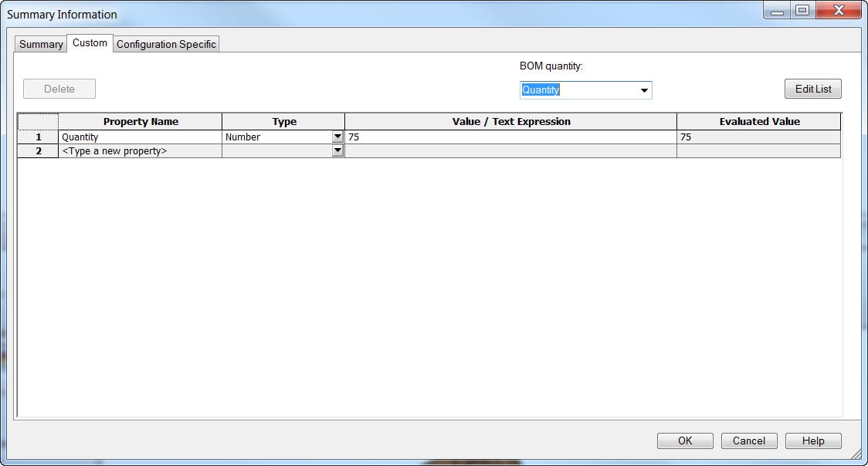Select row 2 by its row header

coord(38,151)
